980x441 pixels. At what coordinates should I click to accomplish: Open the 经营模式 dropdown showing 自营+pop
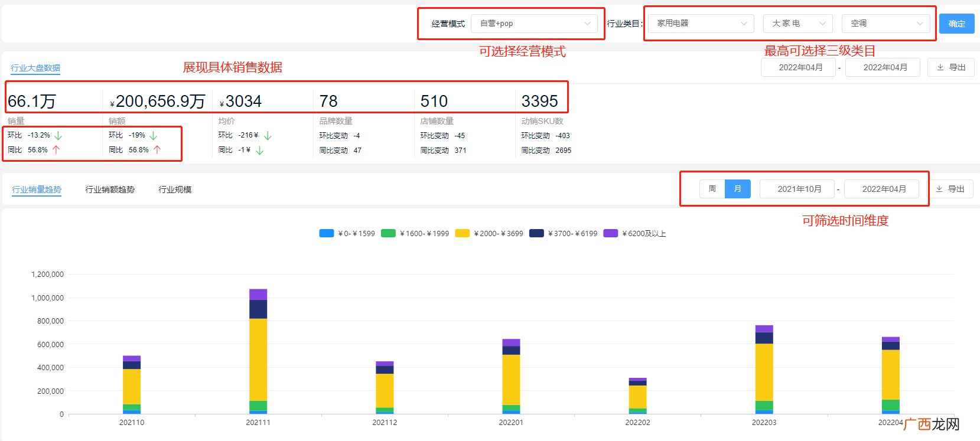click(534, 24)
